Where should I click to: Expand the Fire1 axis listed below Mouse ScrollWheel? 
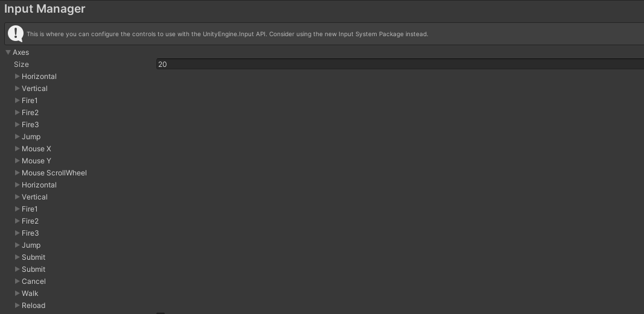pyautogui.click(x=18, y=209)
